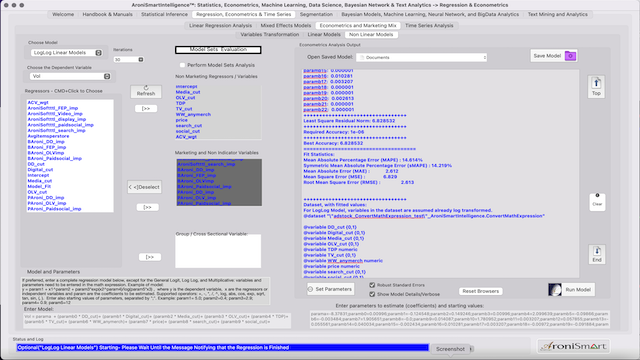Screen dimensions: 640x360
Task: Click the Reset Browsers button
Action: (480, 291)
